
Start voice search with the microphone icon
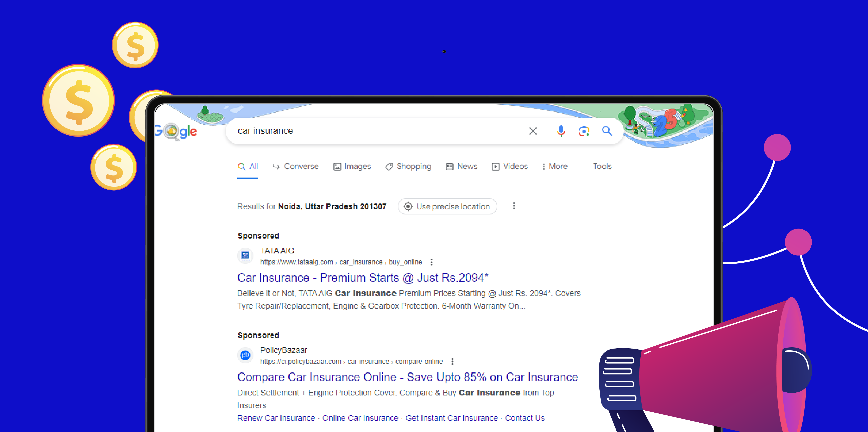561,131
